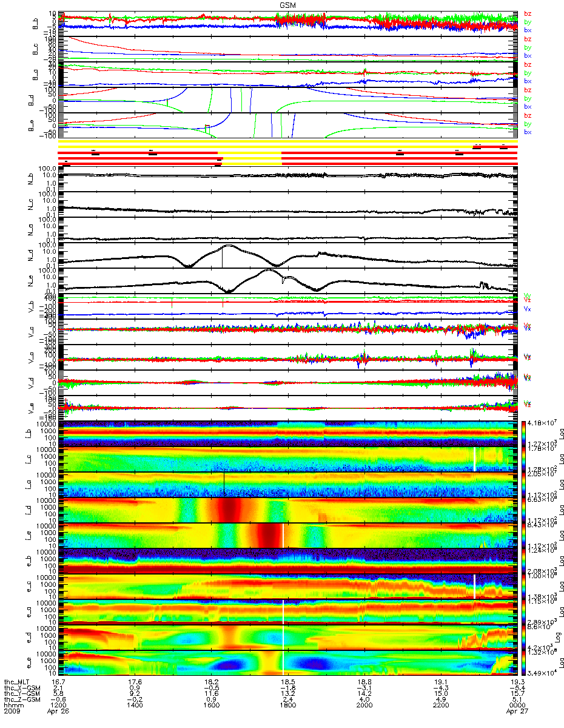Select the B_c axis label
The height and width of the screenshot is (728, 564).
(x=36, y=49)
